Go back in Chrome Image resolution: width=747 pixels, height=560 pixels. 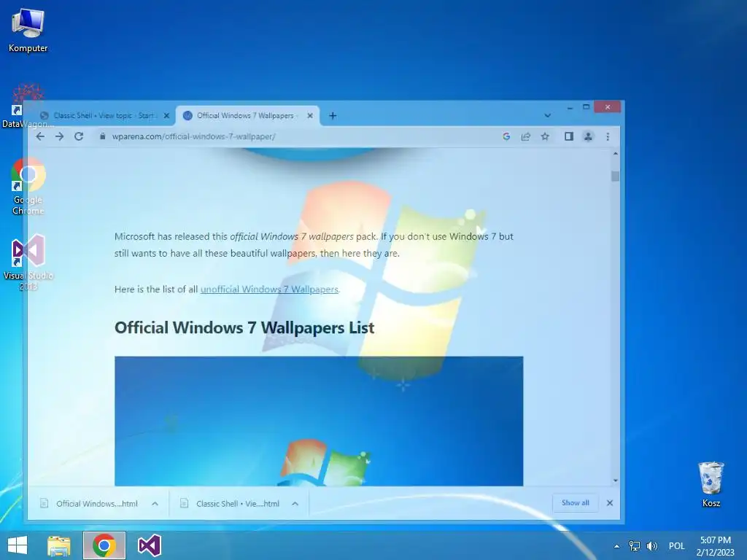coord(41,136)
